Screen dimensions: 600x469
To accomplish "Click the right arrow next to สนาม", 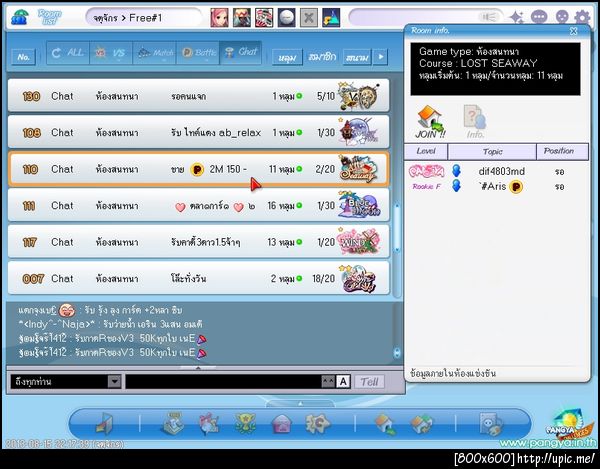I will pos(381,57).
